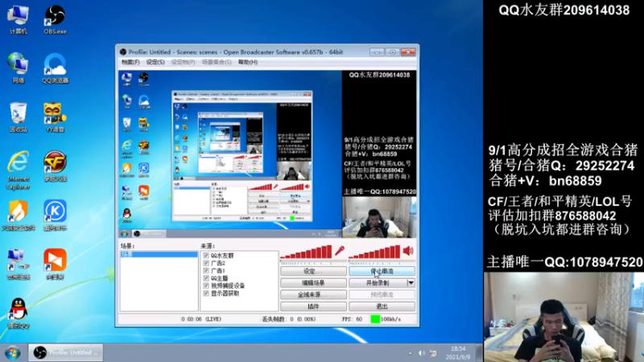Click the 0:00:06 (LIVE) status text
Viewport: 644px width, 362px height.
pos(201,319)
